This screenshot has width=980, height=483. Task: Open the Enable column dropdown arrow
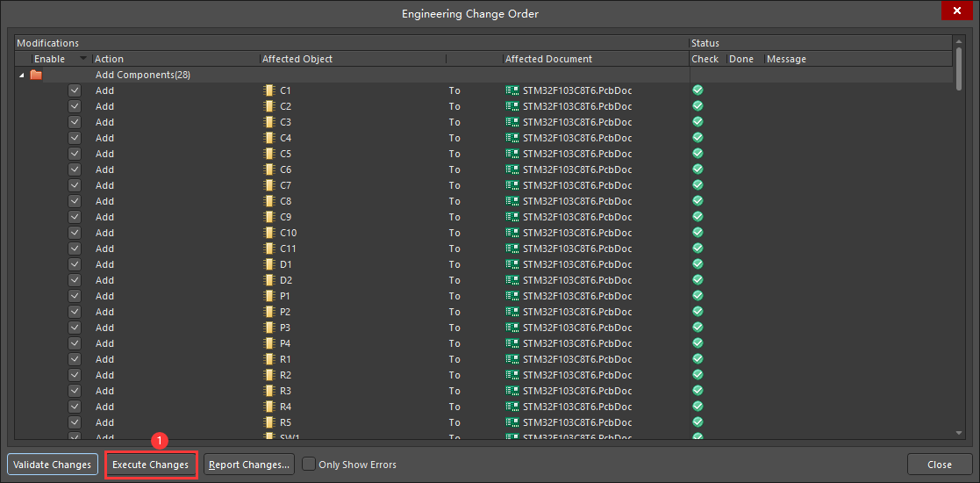pyautogui.click(x=83, y=59)
